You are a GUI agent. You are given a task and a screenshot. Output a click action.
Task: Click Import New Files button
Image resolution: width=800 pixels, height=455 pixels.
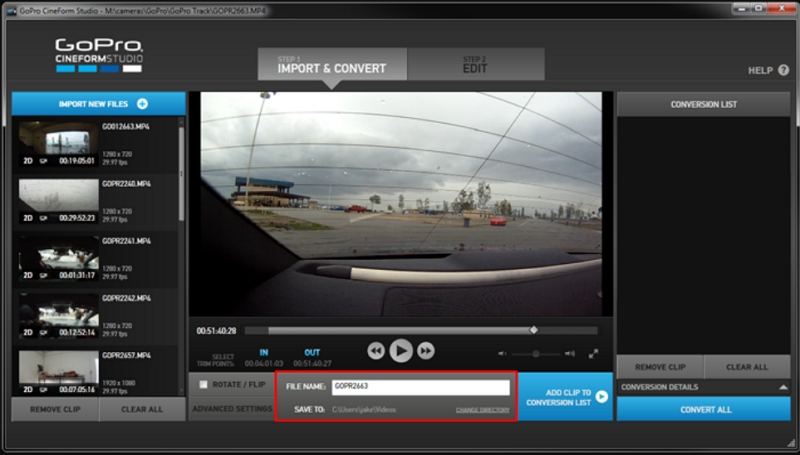click(x=98, y=104)
